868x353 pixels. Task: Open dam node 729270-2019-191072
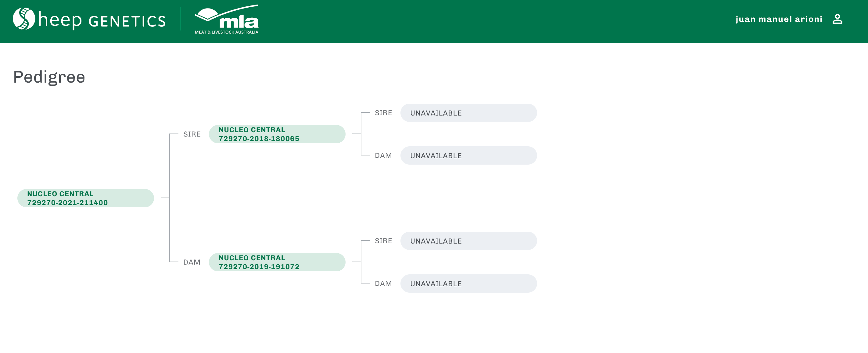point(277,262)
